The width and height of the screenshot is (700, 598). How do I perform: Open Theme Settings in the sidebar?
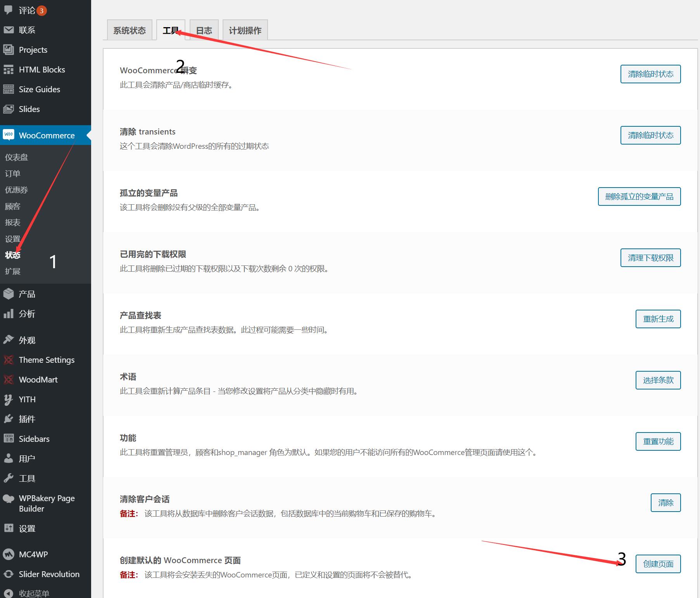(x=47, y=360)
